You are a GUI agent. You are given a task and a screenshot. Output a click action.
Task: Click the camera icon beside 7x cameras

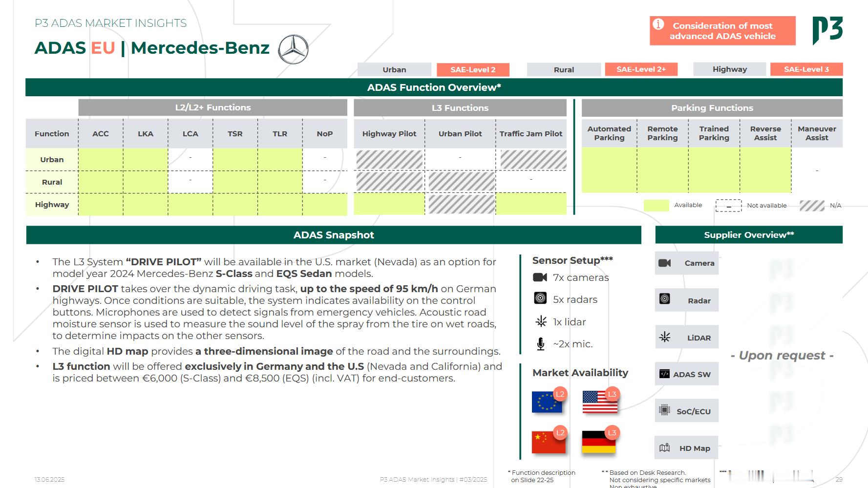540,277
